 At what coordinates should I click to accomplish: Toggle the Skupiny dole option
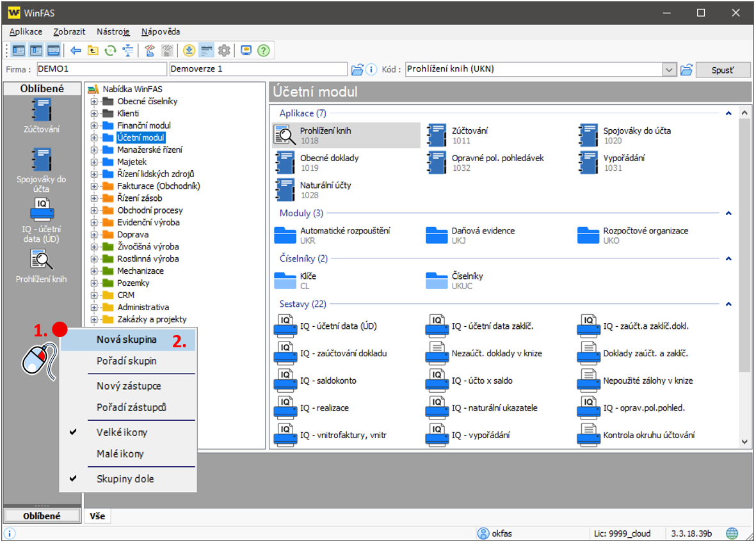click(125, 478)
